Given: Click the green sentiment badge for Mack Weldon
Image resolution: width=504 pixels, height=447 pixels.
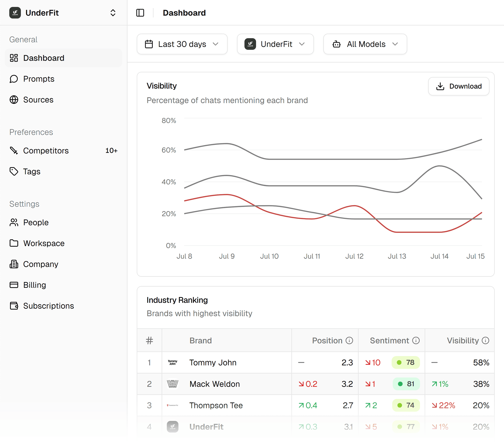Looking at the screenshot, I should 406,384.
